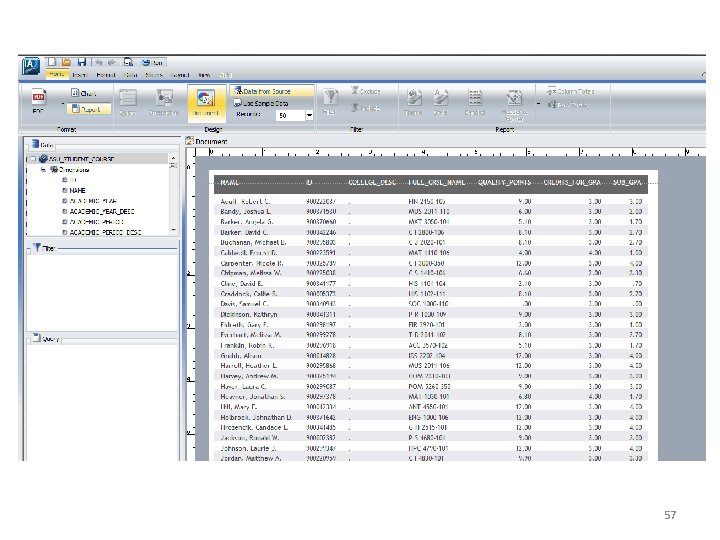Viewport: 720px width, 540px height.
Task: Click the Undo arrow icon
Action: (98, 62)
